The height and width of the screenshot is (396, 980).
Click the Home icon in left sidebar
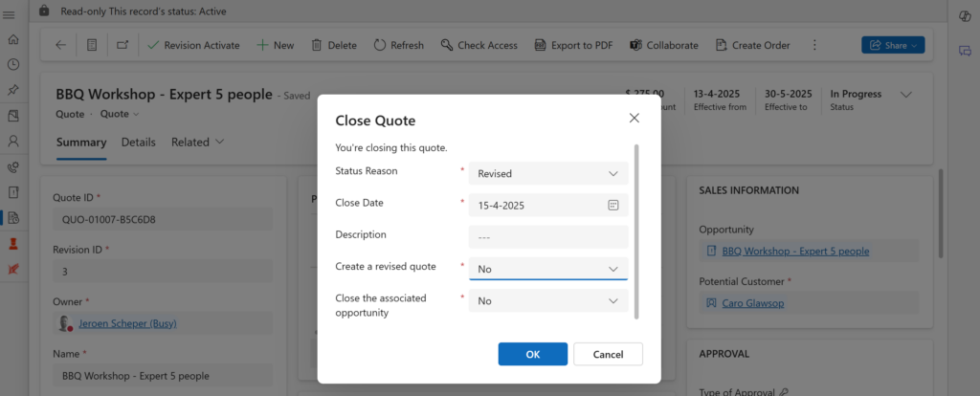(x=12, y=40)
